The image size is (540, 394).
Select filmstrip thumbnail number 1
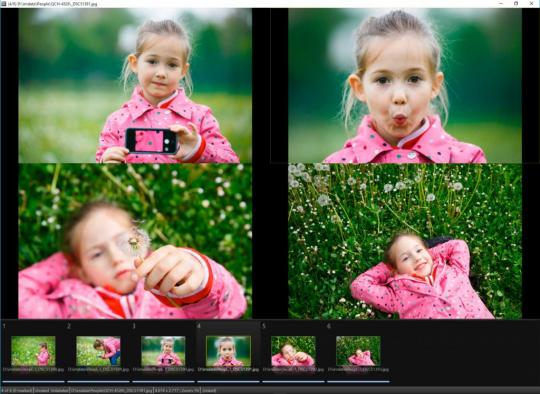33,351
